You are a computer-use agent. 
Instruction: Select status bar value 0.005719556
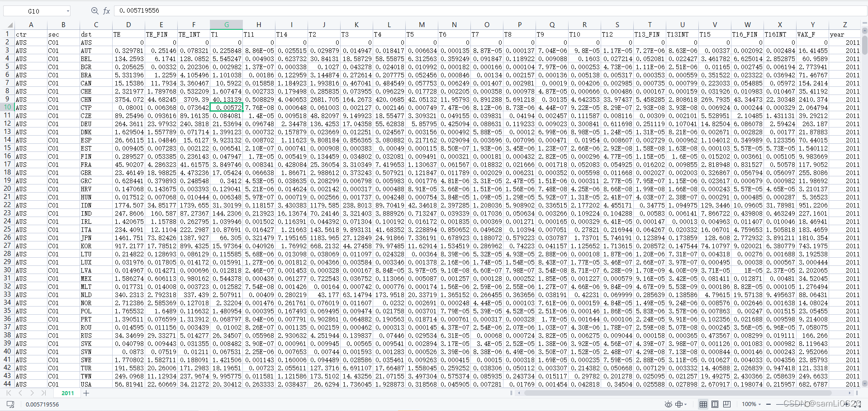42,404
